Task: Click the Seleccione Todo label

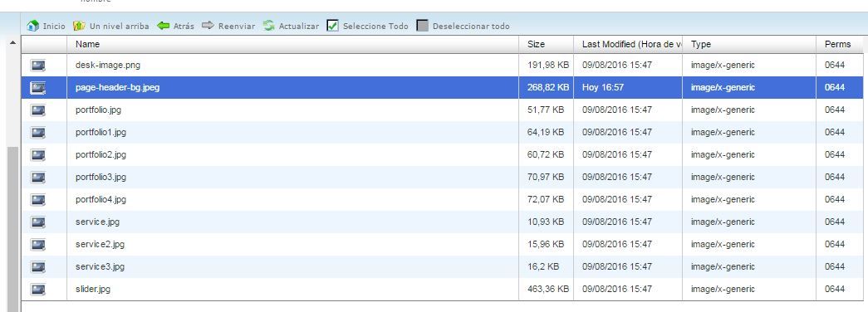Action: pos(375,26)
